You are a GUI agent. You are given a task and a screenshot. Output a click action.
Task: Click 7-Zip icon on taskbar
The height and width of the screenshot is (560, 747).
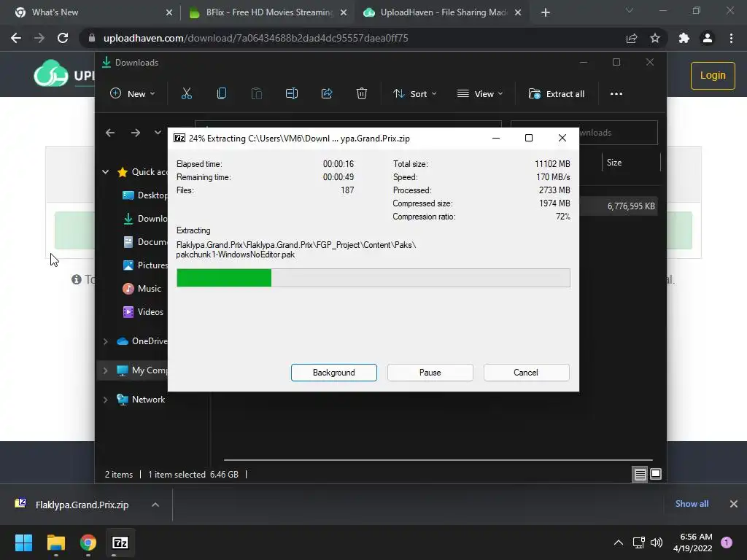[x=120, y=542]
